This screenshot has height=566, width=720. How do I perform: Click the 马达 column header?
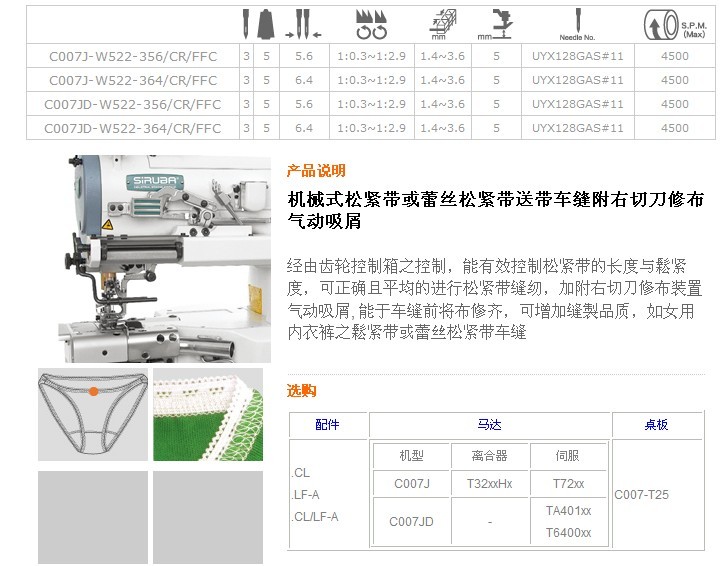coord(489,425)
